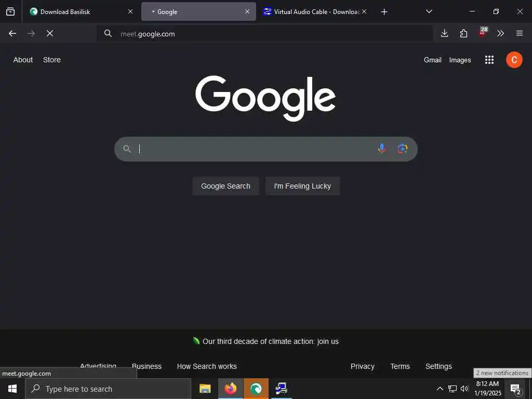532x399 pixels.
Task: Open the hamburger application menu
Action: point(520,33)
